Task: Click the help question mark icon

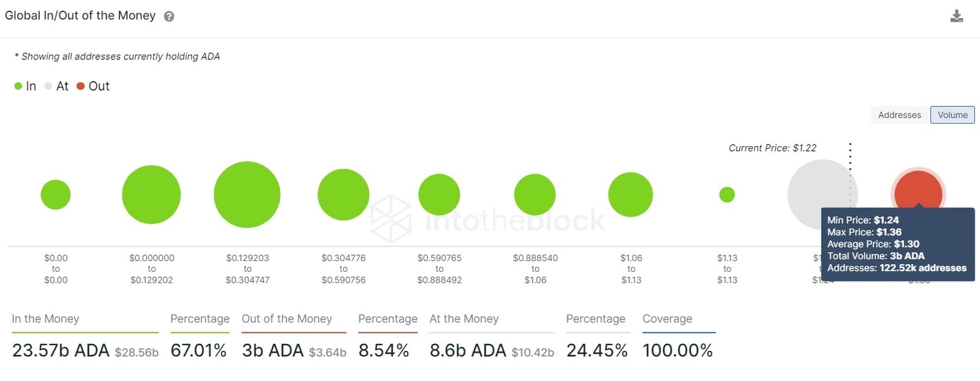Action: (169, 17)
